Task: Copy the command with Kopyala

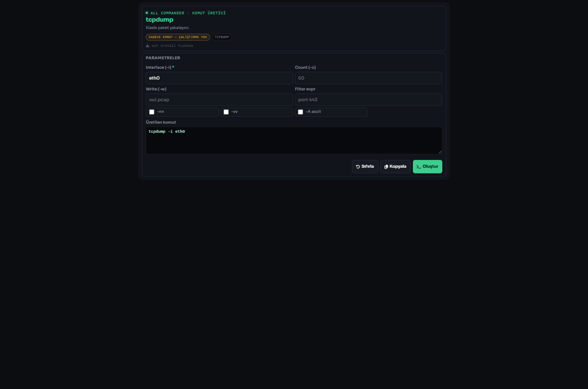Action: point(395,167)
